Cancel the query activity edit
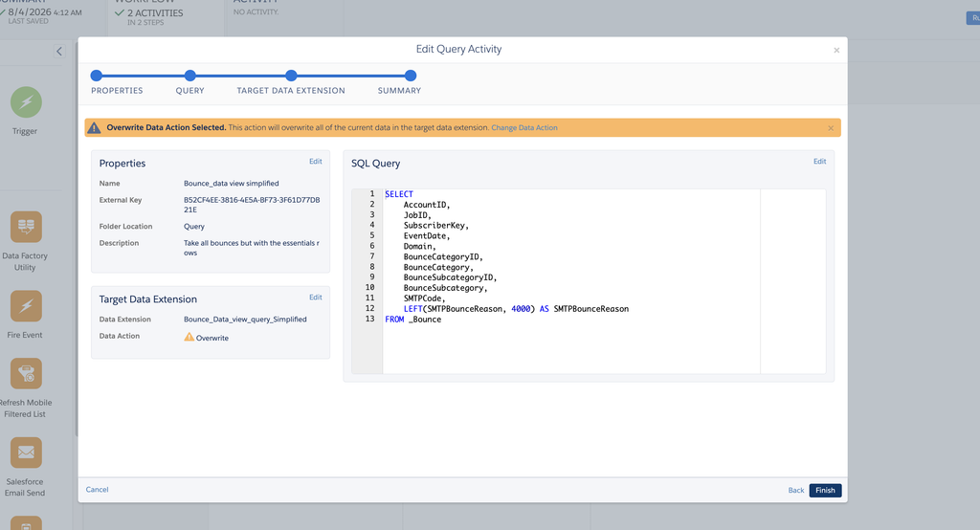This screenshot has height=530, width=980. (97, 490)
